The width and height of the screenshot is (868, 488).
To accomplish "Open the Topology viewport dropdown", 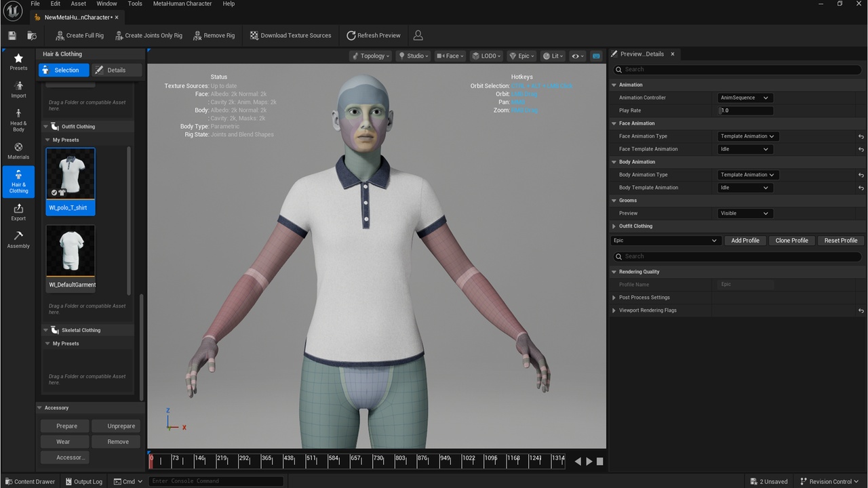I will 371,56.
